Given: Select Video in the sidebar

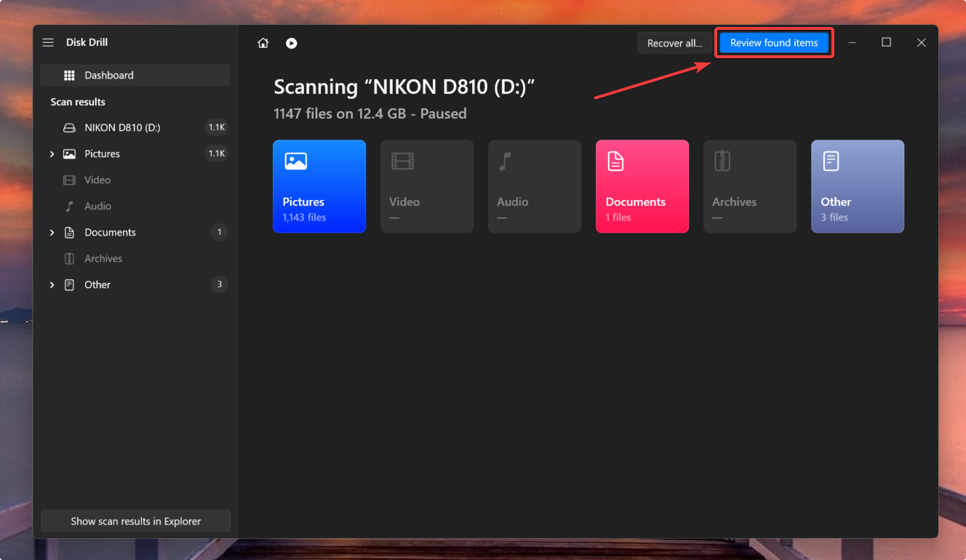Looking at the screenshot, I should [135, 180].
